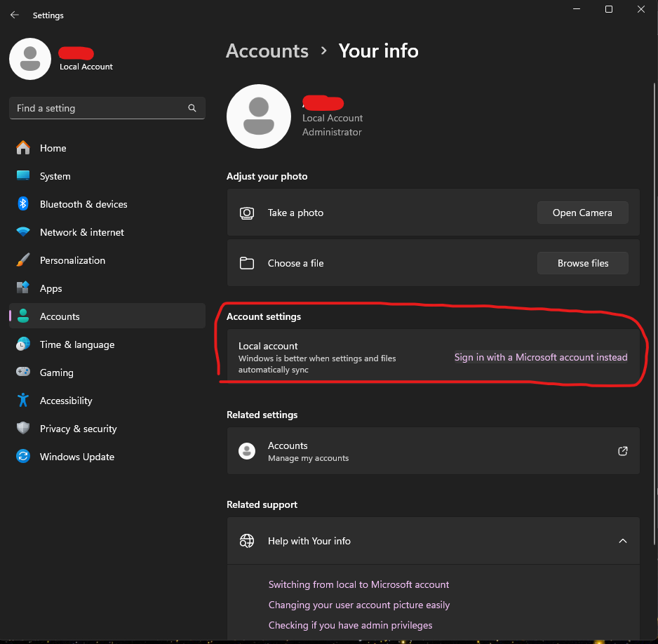The height and width of the screenshot is (644, 658).
Task: Click the vertical scrollbar on the right edge
Action: 654,314
